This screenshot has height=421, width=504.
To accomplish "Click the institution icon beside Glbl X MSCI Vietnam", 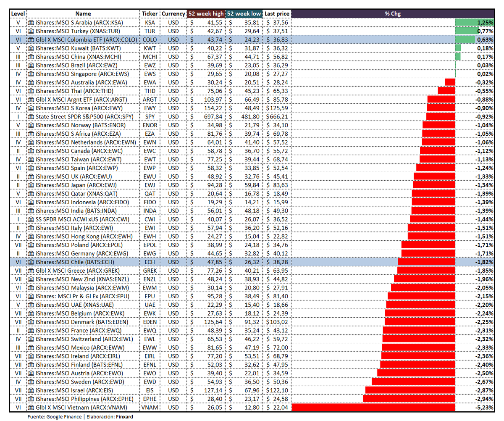I will [31, 407].
